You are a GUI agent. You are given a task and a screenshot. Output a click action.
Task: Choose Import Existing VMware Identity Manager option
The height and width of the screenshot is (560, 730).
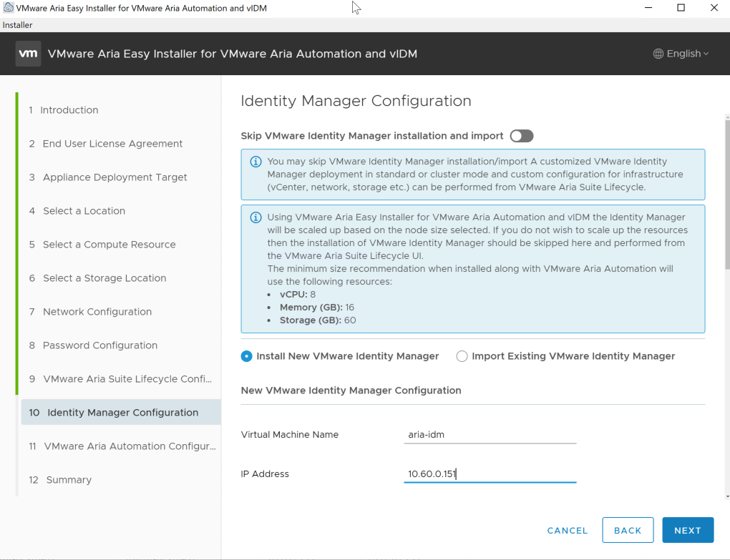(x=462, y=356)
